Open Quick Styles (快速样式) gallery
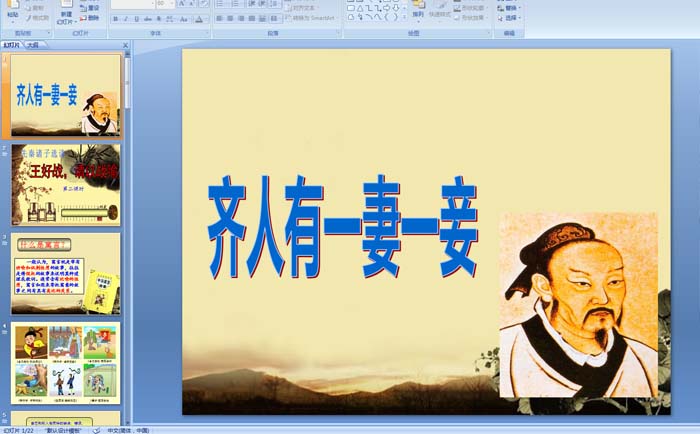 click(440, 10)
